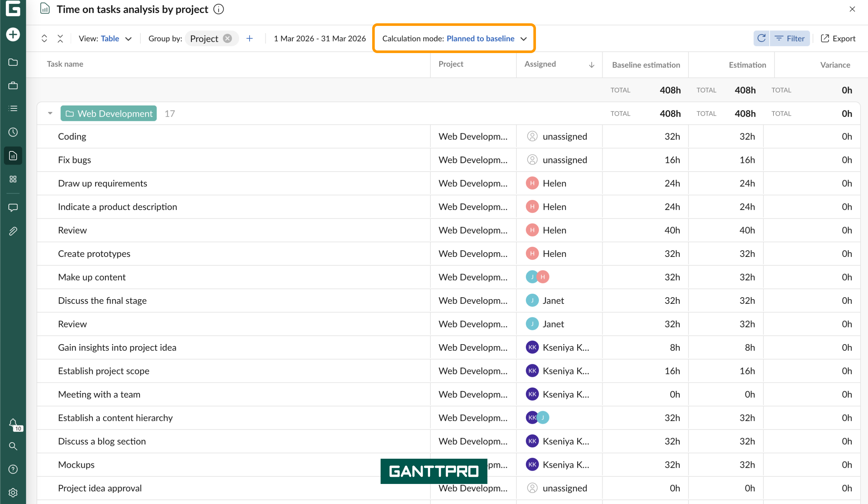Remove the Project grouping chip
This screenshot has width=868, height=504.
(x=227, y=38)
